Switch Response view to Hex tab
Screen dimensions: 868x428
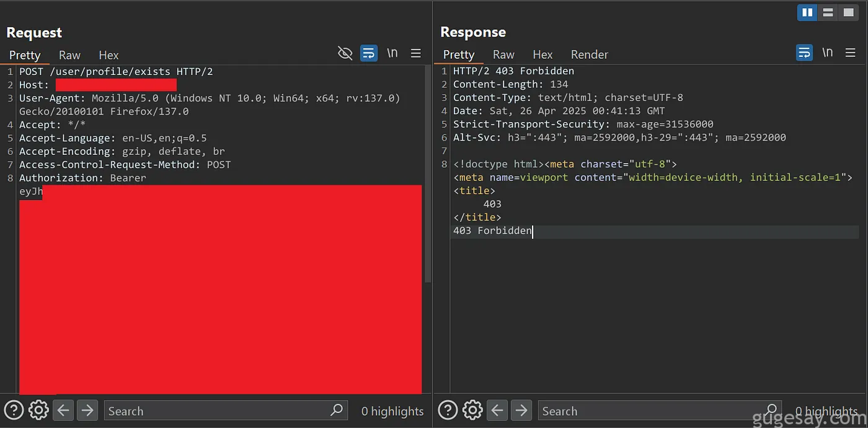tap(542, 55)
